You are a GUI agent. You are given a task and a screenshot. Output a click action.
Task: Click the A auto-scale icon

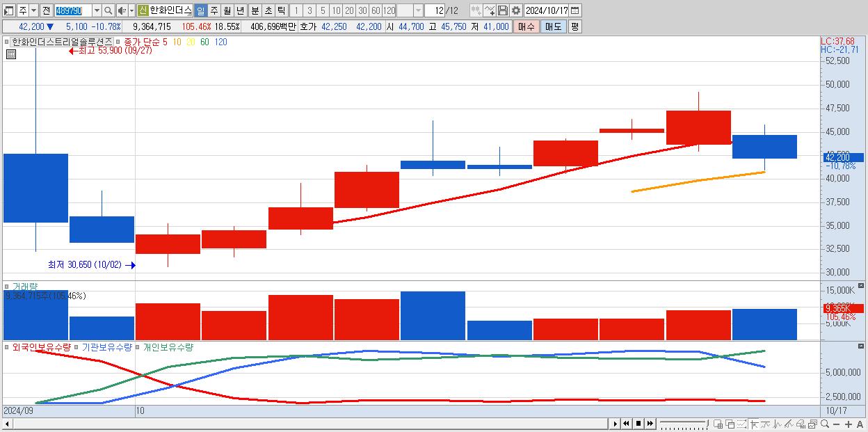pos(860,424)
